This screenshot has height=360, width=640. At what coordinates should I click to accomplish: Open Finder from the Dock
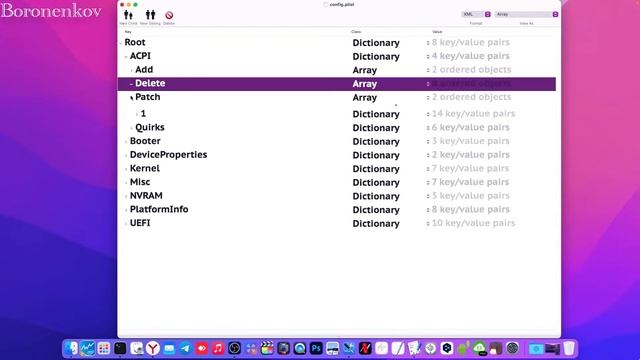pos(71,348)
